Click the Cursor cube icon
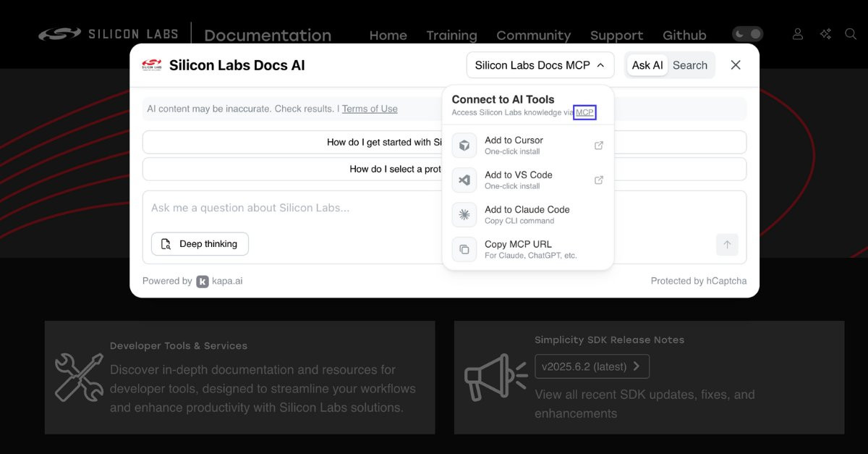This screenshot has height=454, width=868. coord(464,146)
